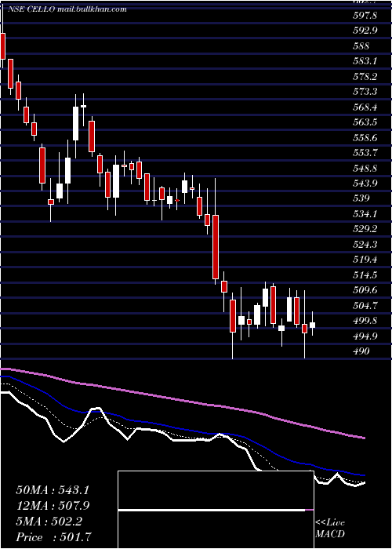Click the 592.9 price axis label
The image size is (392, 549).
coord(365,31)
